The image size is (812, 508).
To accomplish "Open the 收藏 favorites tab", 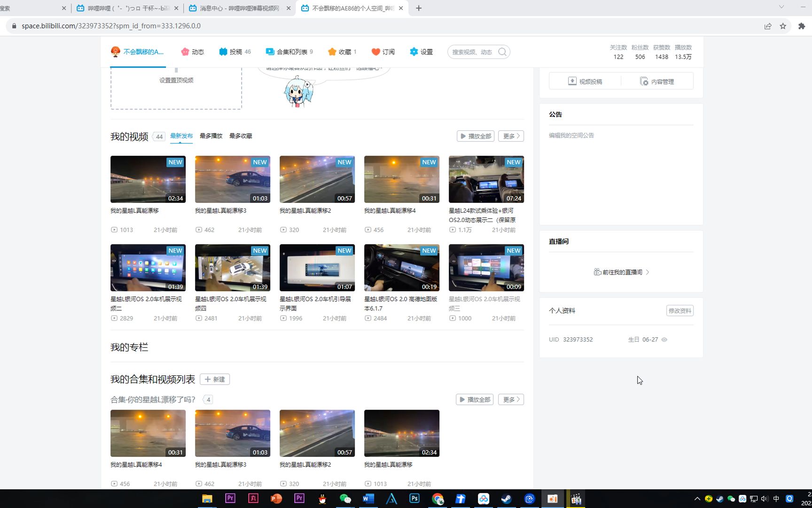I will click(342, 52).
